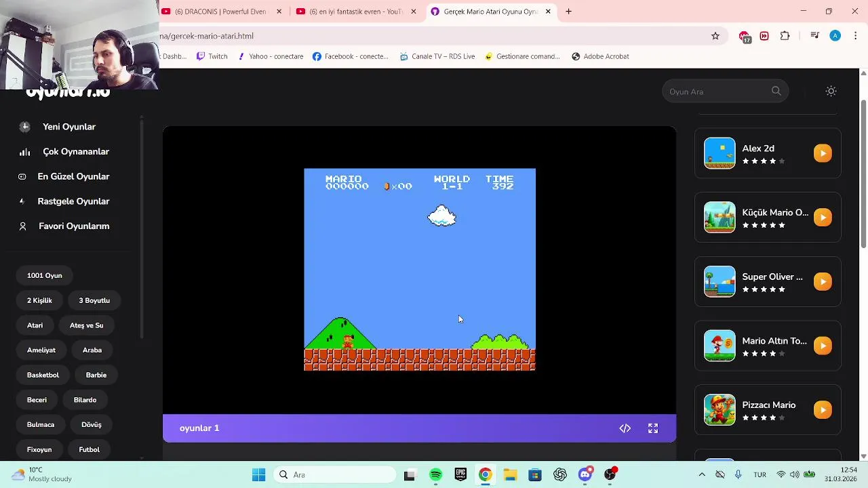The height and width of the screenshot is (488, 868).
Task: Select the Atari category tag
Action: point(35,325)
